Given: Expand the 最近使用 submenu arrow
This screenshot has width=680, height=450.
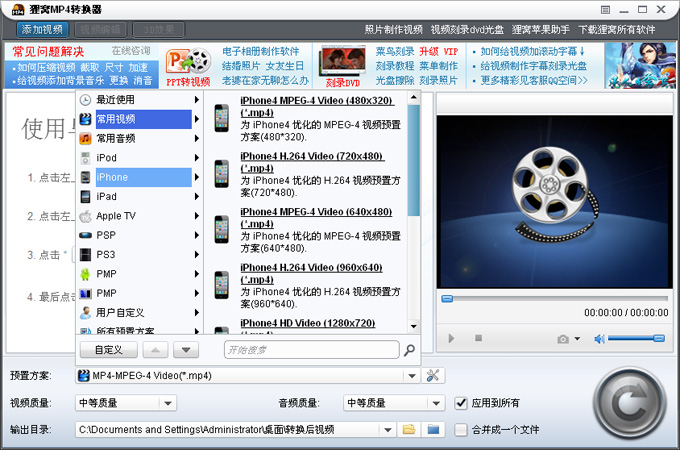Looking at the screenshot, I should coord(197,100).
